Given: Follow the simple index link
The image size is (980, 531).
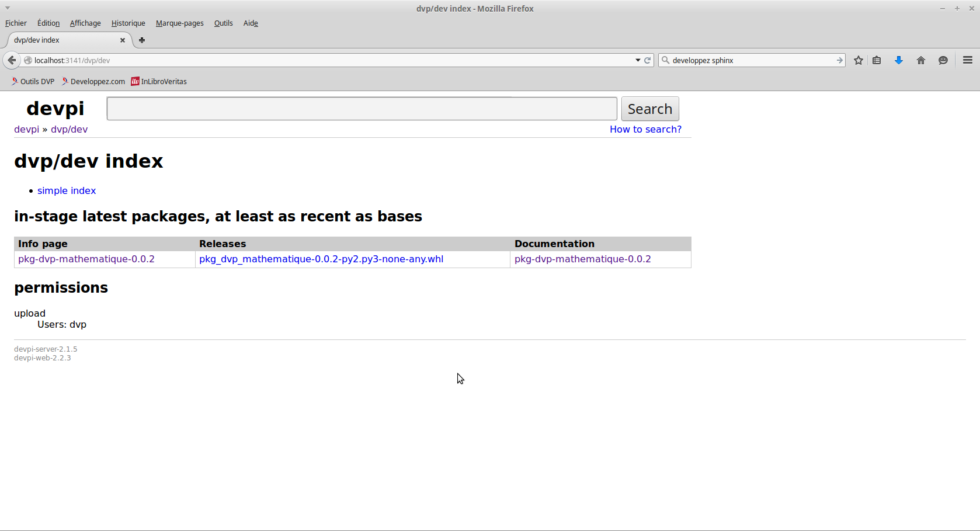Looking at the screenshot, I should [x=67, y=191].
